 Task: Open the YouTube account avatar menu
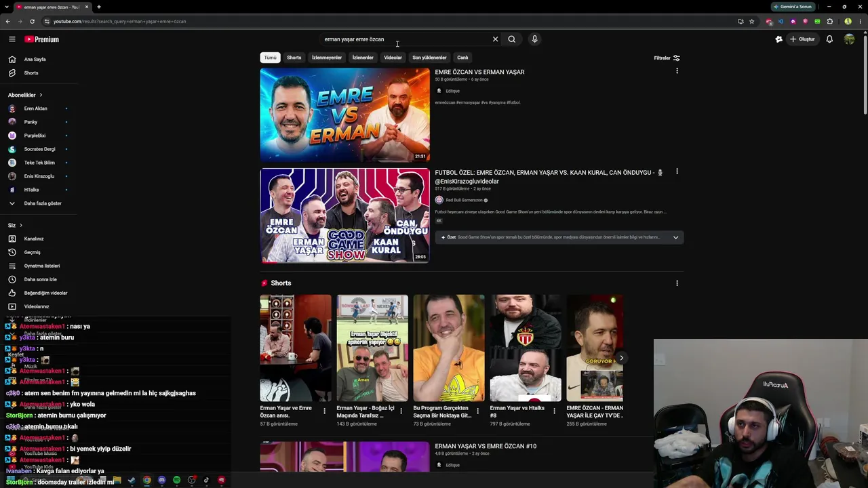[849, 39]
